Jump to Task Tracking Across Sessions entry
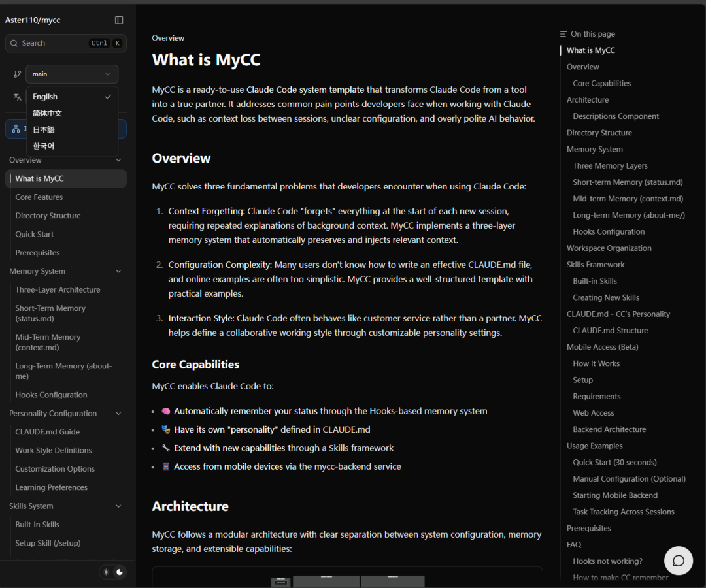Viewport: 706px width, 588px height. [x=623, y=512]
